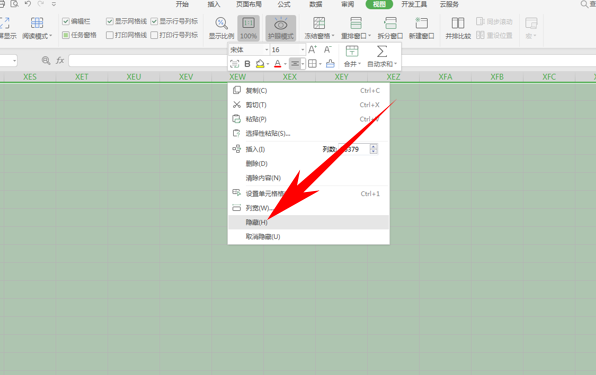Viewport: 596px width, 375px height.
Task: Enable the 打印网格线 checkbox
Action: pyautogui.click(x=110, y=35)
